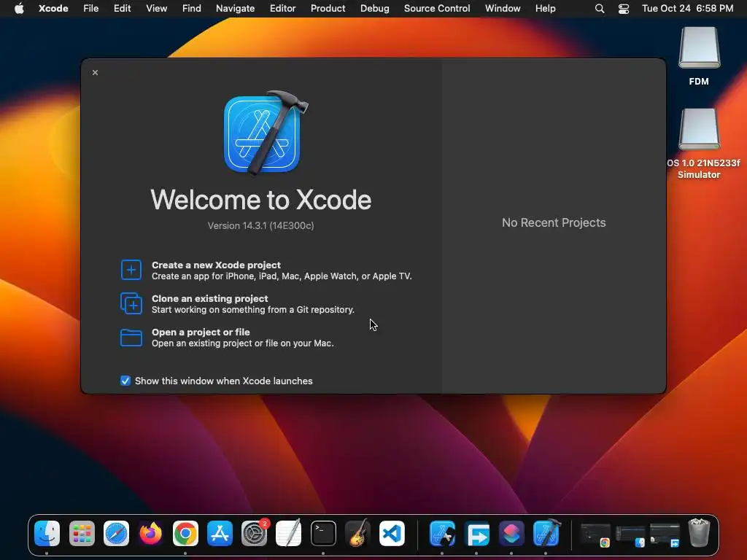Open the minimized window thumbnail with Finder badge
The height and width of the screenshot is (560, 747).
pyautogui.click(x=630, y=534)
